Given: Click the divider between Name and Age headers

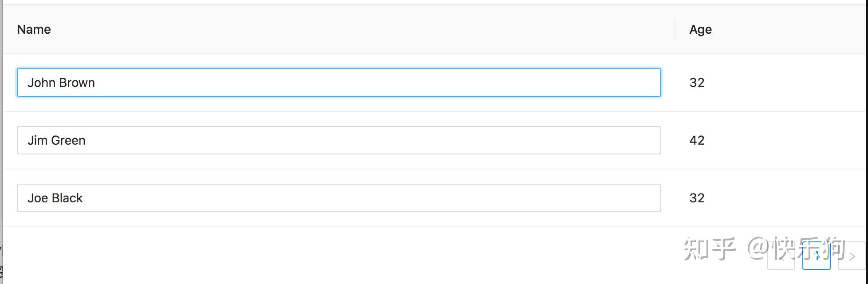Looking at the screenshot, I should coord(675,29).
